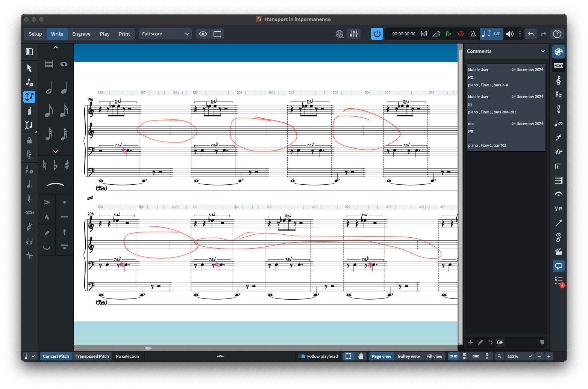Toggle the eye view options button
Screen dimensions: 588x389
[x=203, y=34]
